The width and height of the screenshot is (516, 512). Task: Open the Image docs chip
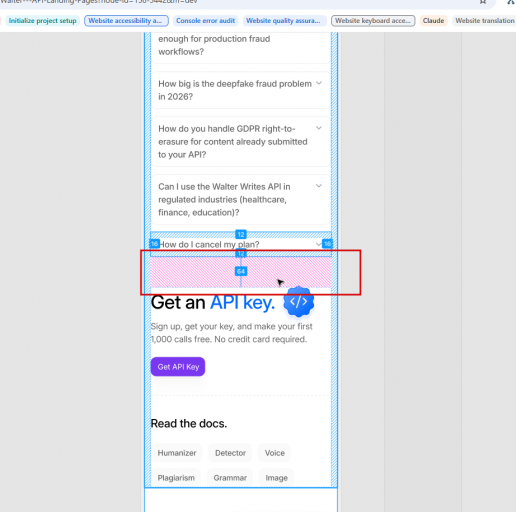[x=276, y=478]
